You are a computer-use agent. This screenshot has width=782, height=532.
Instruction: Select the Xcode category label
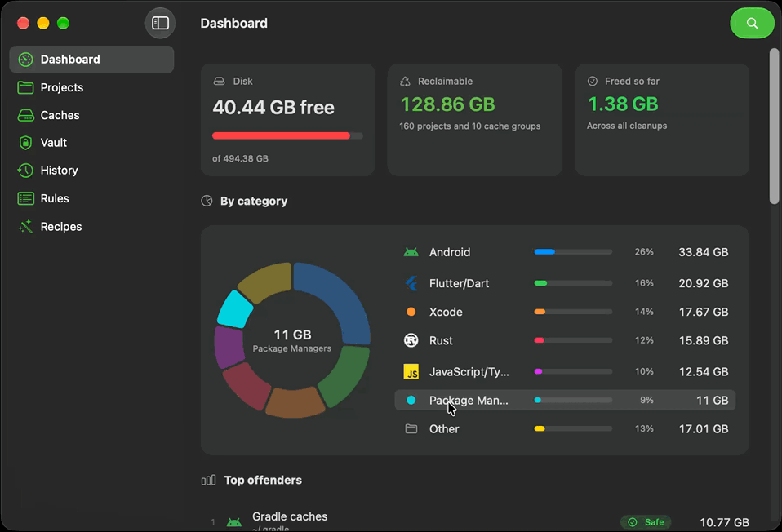[446, 312]
